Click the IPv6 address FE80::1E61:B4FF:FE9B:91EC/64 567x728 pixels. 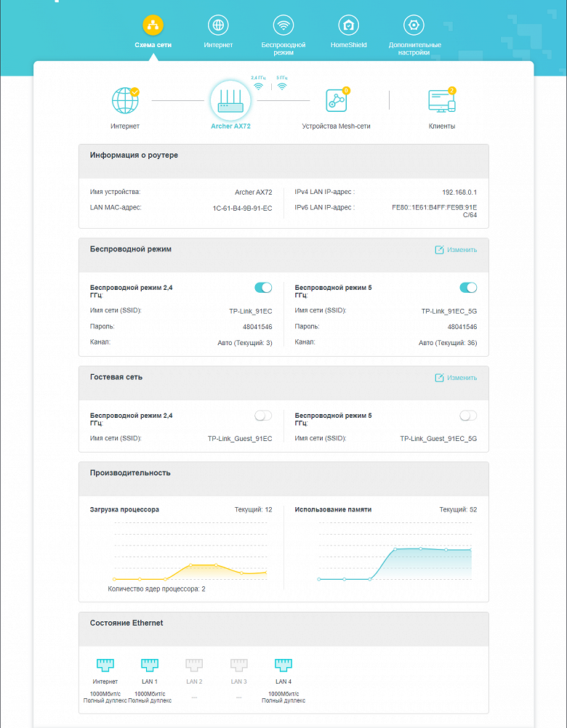[435, 211]
